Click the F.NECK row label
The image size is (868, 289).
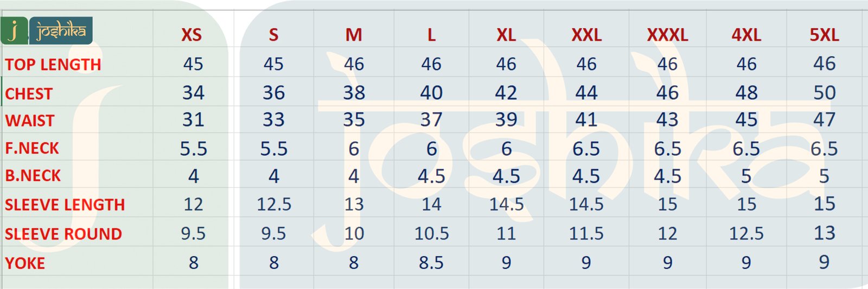(31, 148)
